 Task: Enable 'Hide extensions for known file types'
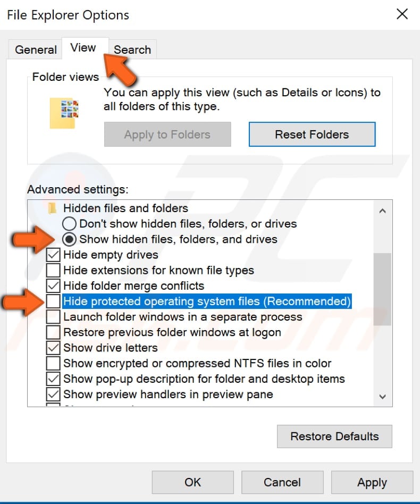[x=54, y=270]
